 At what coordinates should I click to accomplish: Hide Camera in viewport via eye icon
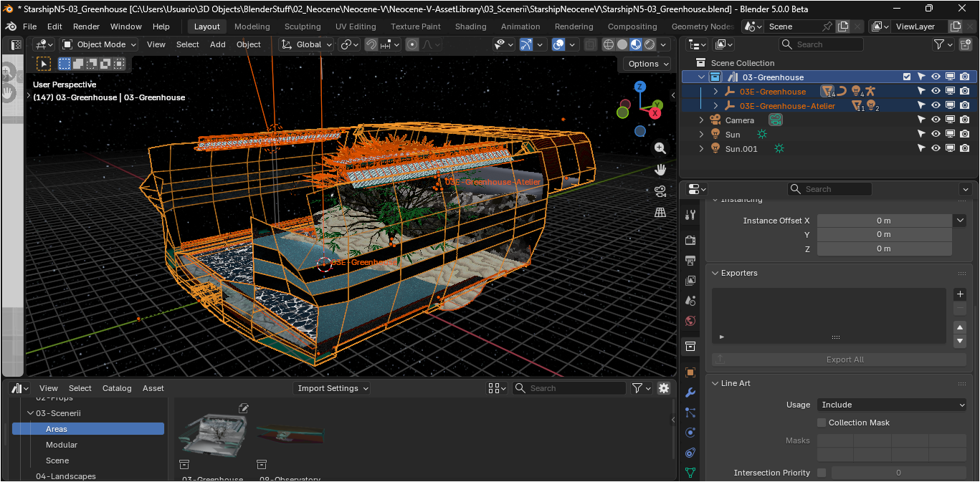[x=936, y=120]
